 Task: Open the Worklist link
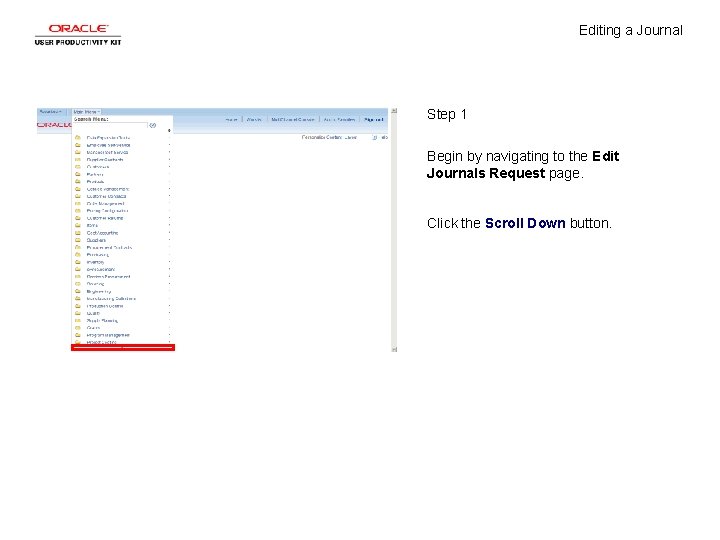click(254, 120)
